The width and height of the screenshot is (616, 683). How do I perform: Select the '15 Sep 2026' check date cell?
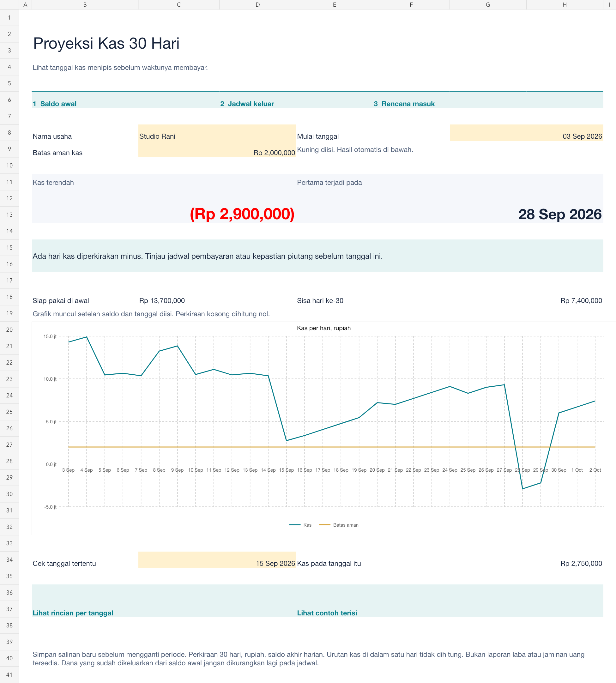point(217,560)
